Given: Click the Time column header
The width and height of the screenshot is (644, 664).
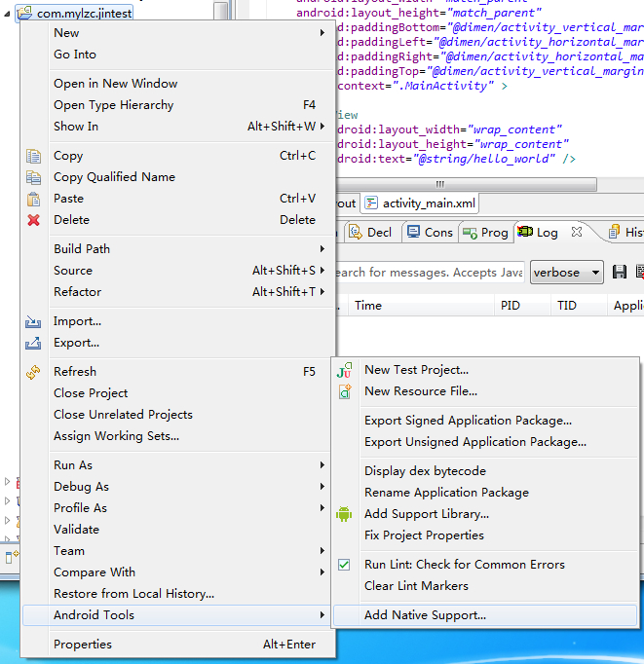Looking at the screenshot, I should 421,306.
